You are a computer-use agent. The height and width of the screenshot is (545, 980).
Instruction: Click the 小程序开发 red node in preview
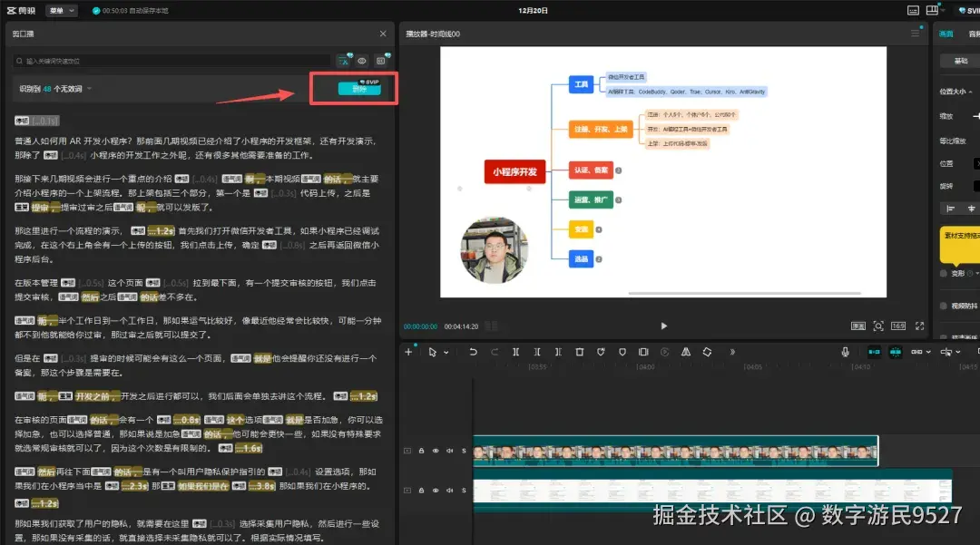(514, 171)
